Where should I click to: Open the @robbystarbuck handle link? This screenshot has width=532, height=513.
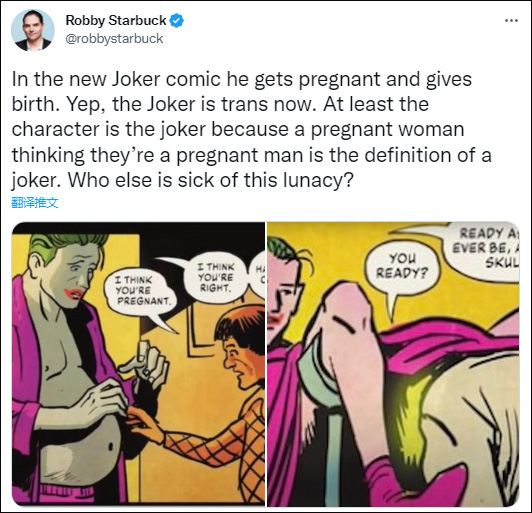coord(114,39)
